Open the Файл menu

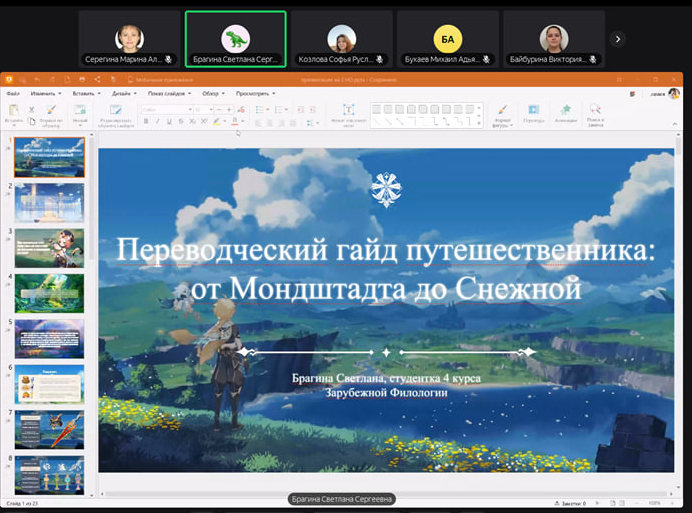(13, 94)
